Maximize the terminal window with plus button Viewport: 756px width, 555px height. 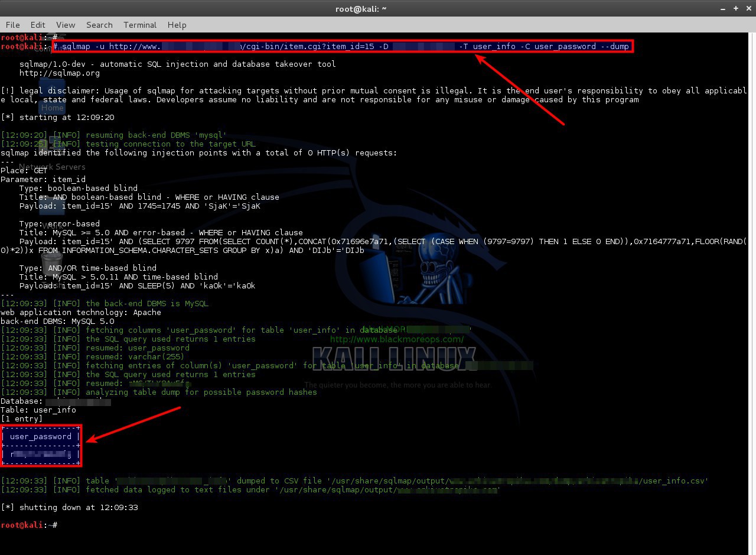point(736,8)
